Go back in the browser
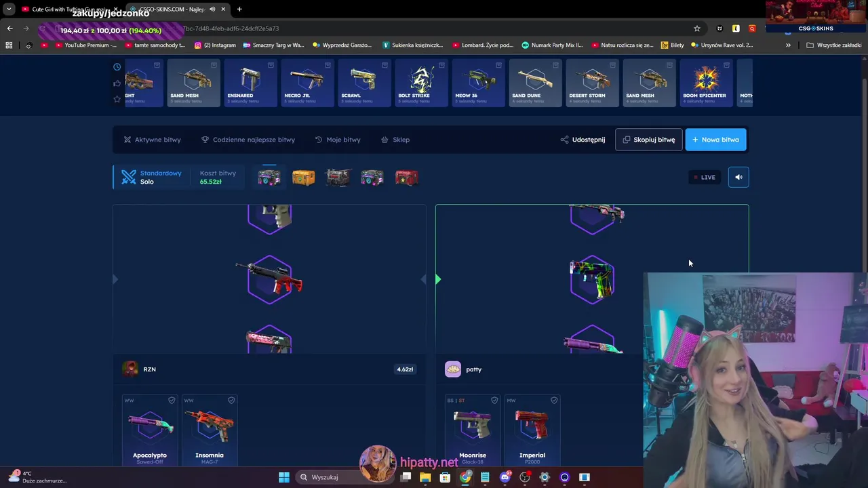The image size is (868, 488). [x=9, y=28]
